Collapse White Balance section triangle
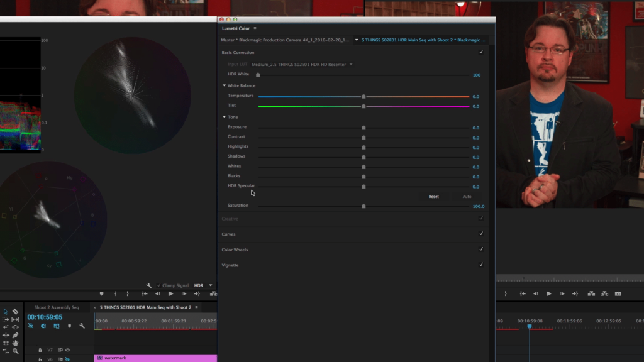This screenshot has height=362, width=644. click(225, 85)
